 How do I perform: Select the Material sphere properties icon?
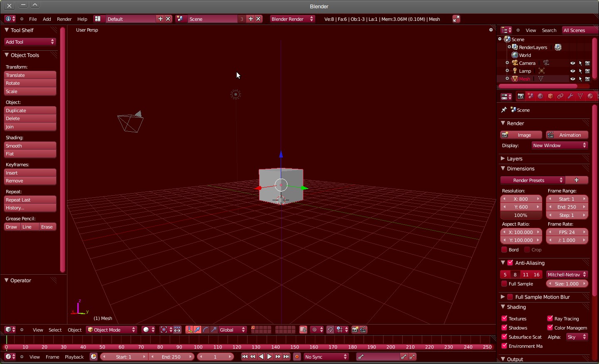[x=590, y=96]
